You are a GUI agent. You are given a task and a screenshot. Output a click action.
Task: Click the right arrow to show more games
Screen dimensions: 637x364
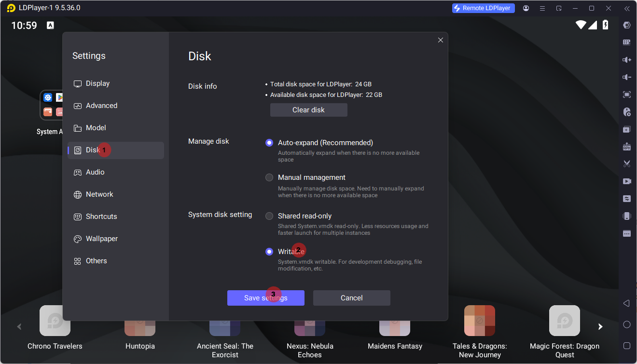click(600, 327)
